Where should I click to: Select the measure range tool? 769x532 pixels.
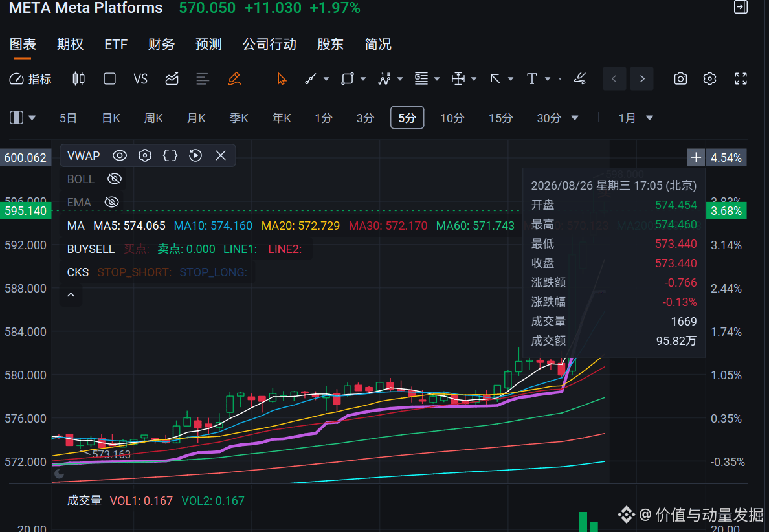(x=458, y=79)
